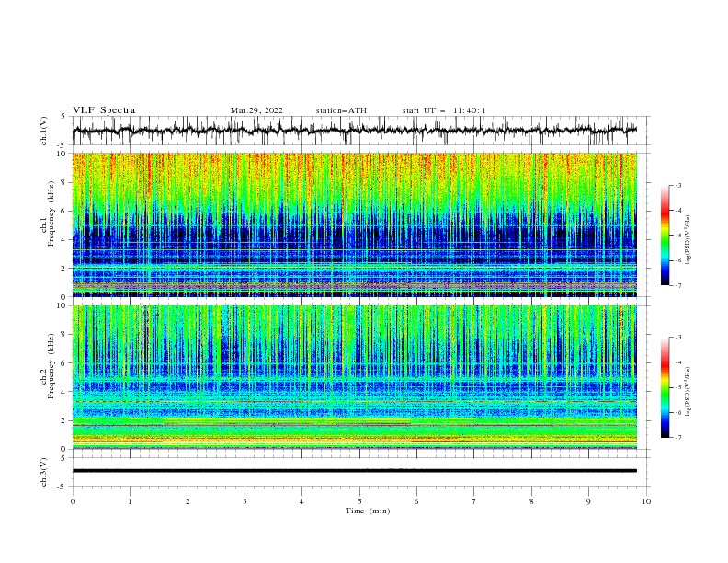Screen dimensions: 728x563
Task: Click the ch.2 spectrogram color scale bar
Action: (665, 387)
